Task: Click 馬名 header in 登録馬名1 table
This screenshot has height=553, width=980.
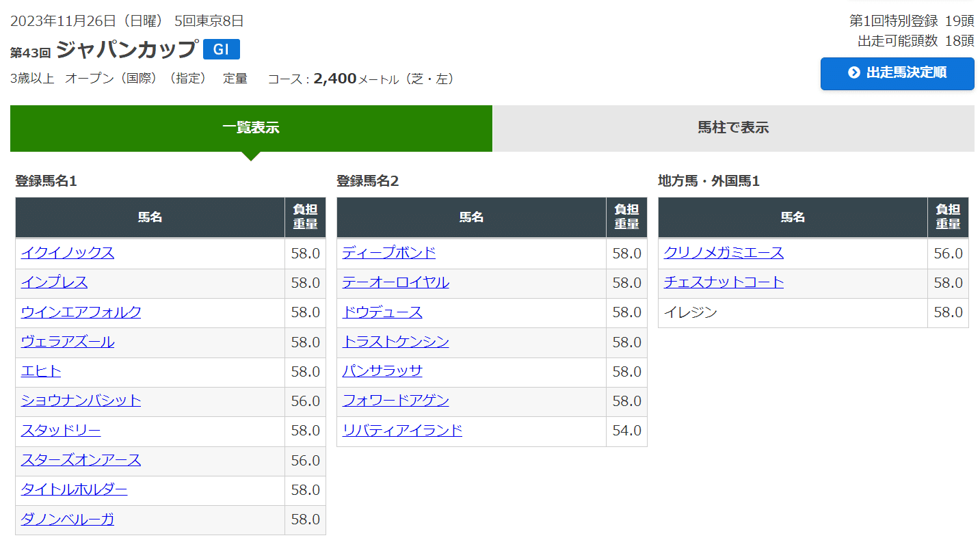Action: [150, 217]
